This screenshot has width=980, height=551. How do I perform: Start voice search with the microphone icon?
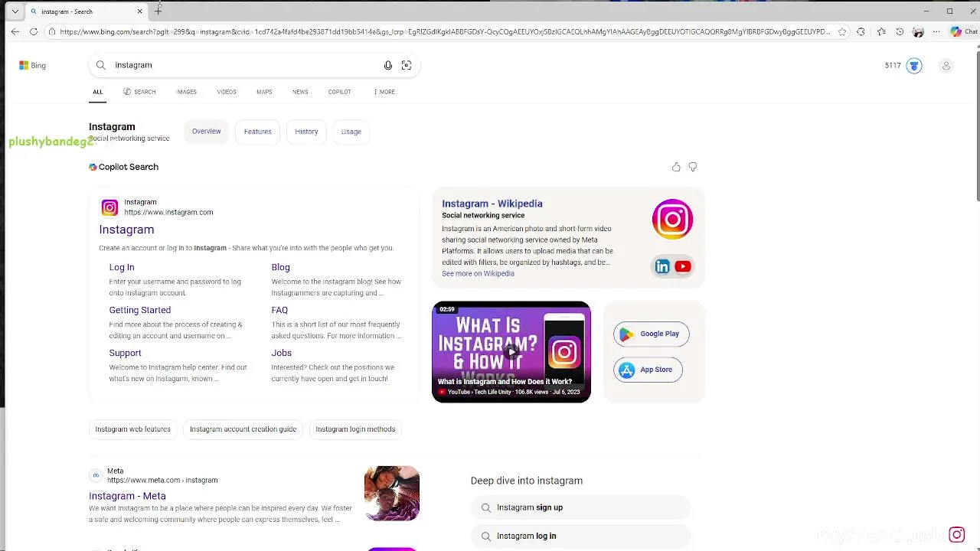click(388, 65)
